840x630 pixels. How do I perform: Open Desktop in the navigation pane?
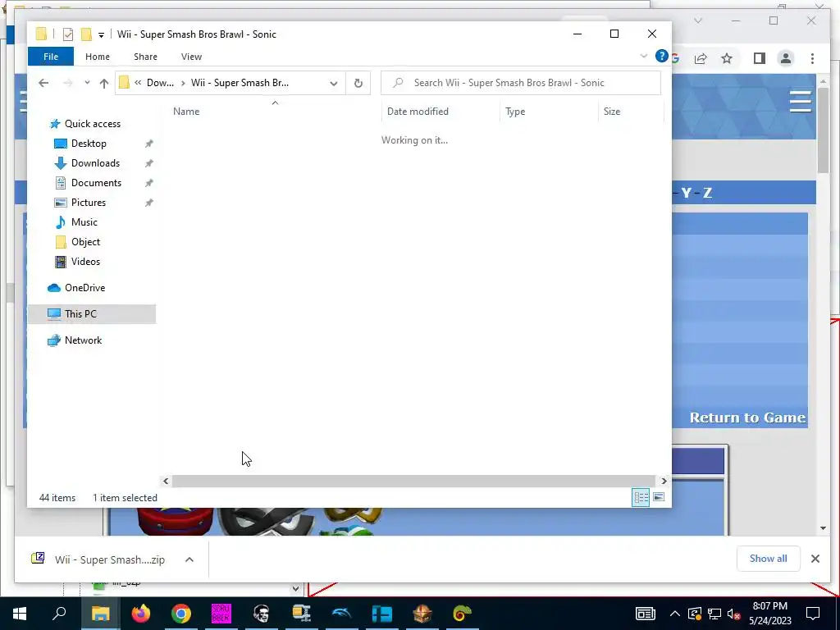point(89,144)
